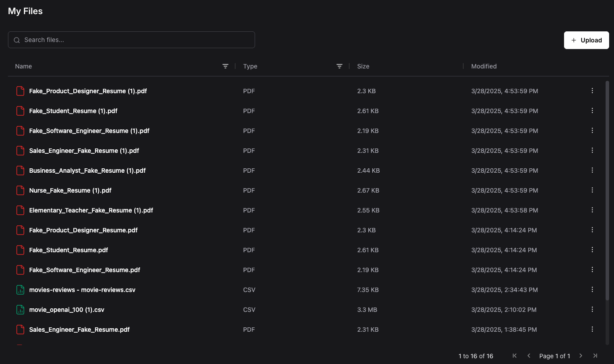
Task: Open actions menu for Fake_Software_Engineer_Resume.pdf
Action: [x=592, y=269]
